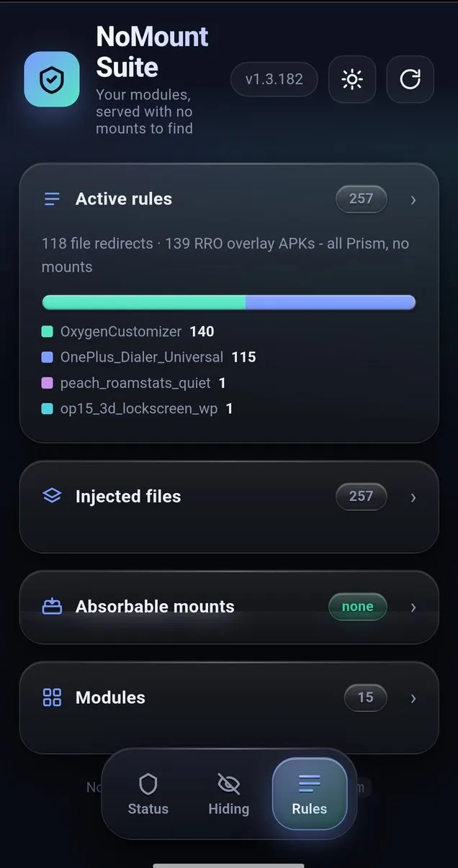Viewport: 458px width, 868px height.
Task: Toggle the light/dark theme sun icon
Action: [x=352, y=79]
